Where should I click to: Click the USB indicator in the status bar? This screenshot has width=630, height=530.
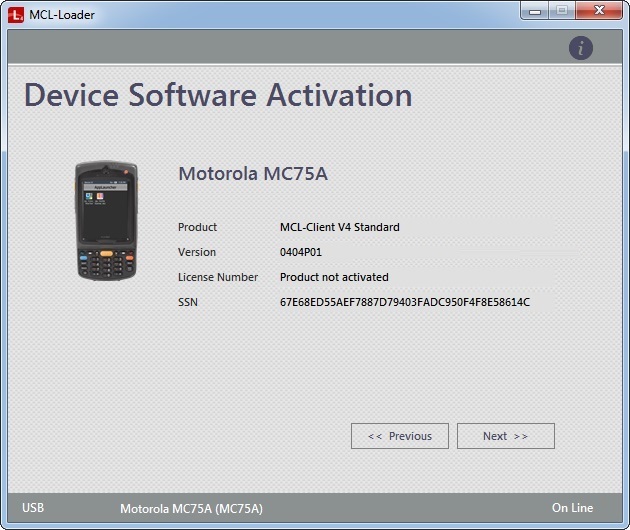click(32, 508)
